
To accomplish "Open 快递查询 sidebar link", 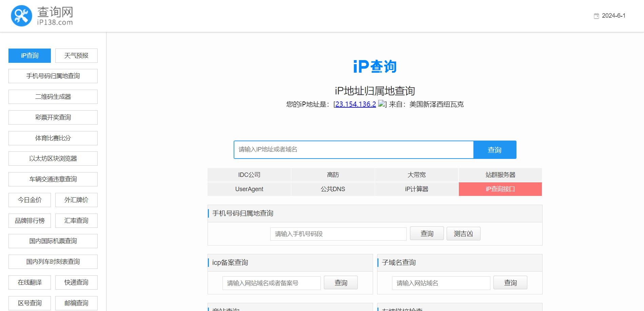I will (76, 282).
